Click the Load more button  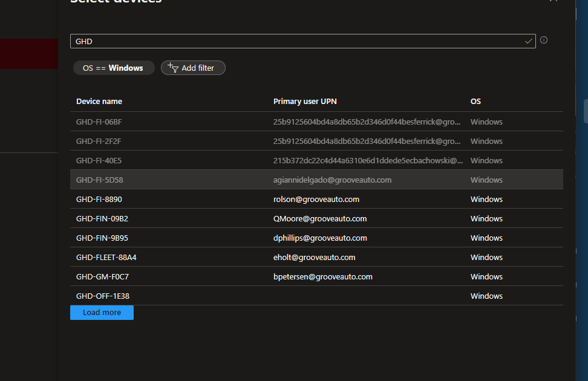[x=102, y=313]
